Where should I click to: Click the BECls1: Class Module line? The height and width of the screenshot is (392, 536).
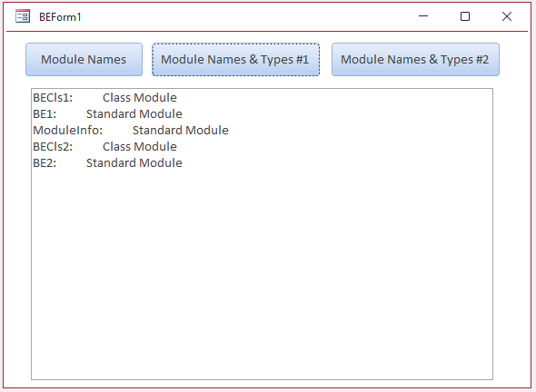105,98
